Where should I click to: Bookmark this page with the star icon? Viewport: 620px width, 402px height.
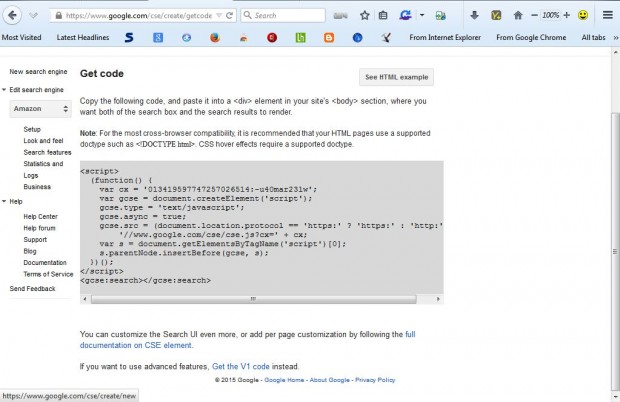(x=365, y=15)
